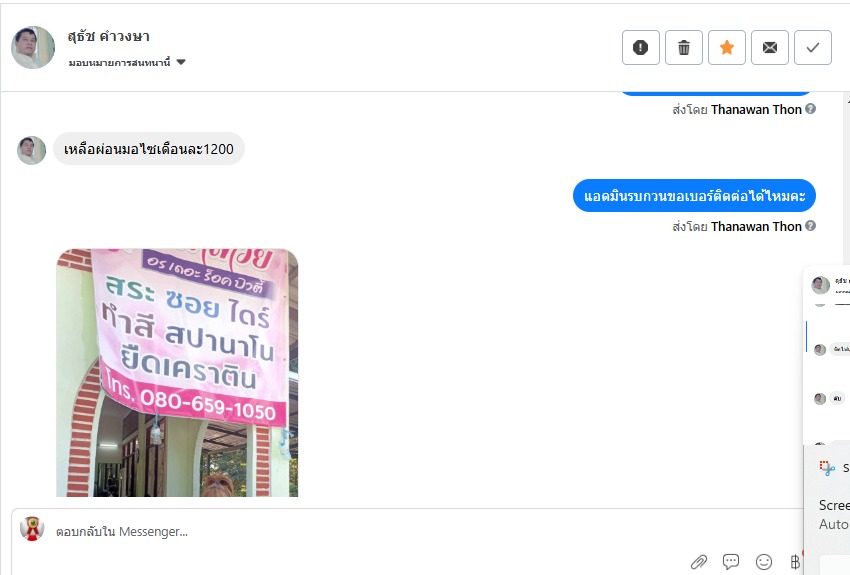This screenshot has height=575, width=850.
Task: Toggle the orange star follow-up marker
Action: pyautogui.click(x=726, y=48)
